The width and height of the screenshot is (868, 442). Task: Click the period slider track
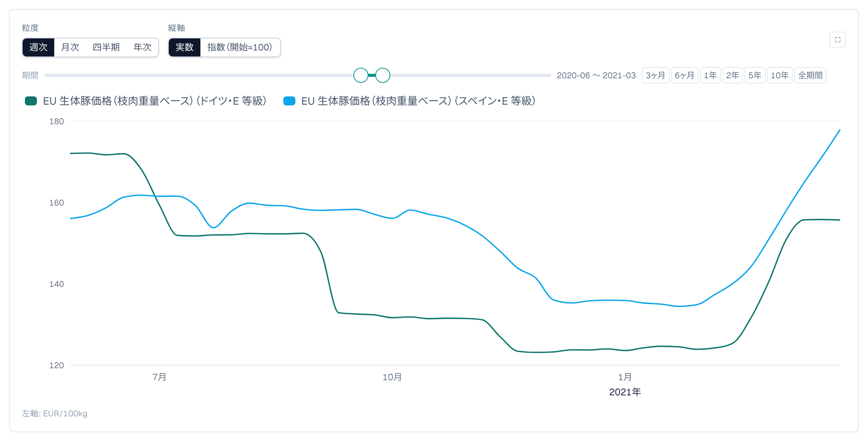point(298,75)
